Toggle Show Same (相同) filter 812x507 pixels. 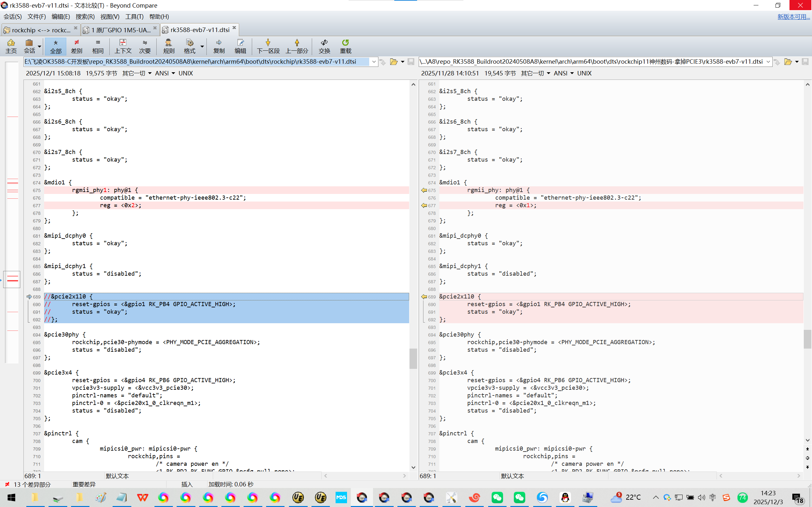click(98, 46)
